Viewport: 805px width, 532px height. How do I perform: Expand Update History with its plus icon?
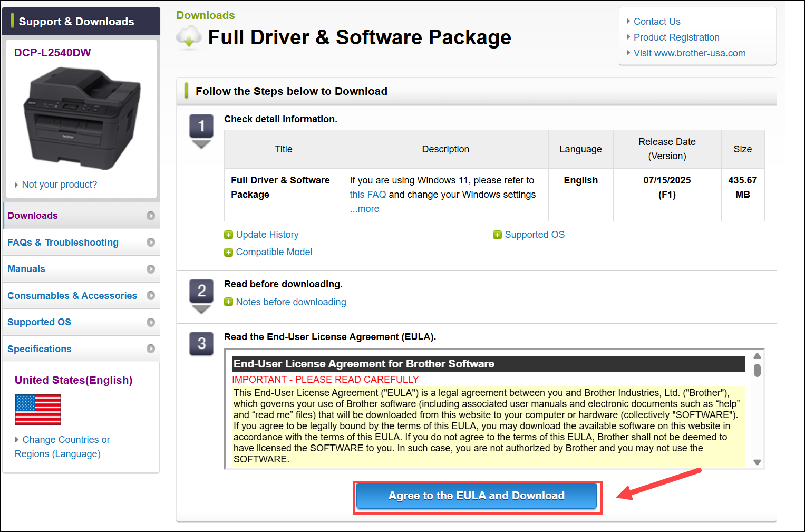click(228, 235)
